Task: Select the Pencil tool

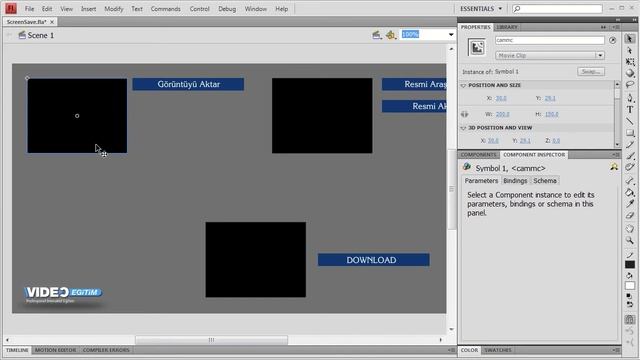Action: [x=630, y=144]
